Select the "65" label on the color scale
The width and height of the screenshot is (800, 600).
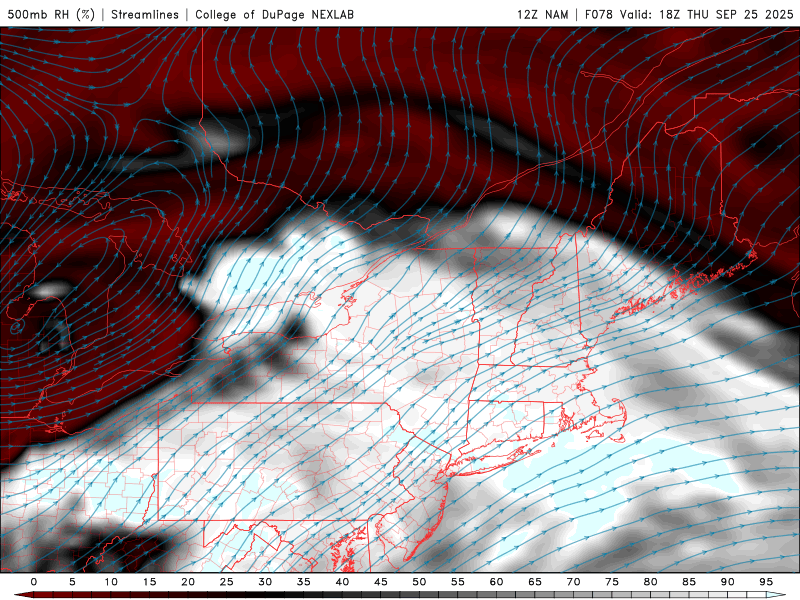point(535,582)
